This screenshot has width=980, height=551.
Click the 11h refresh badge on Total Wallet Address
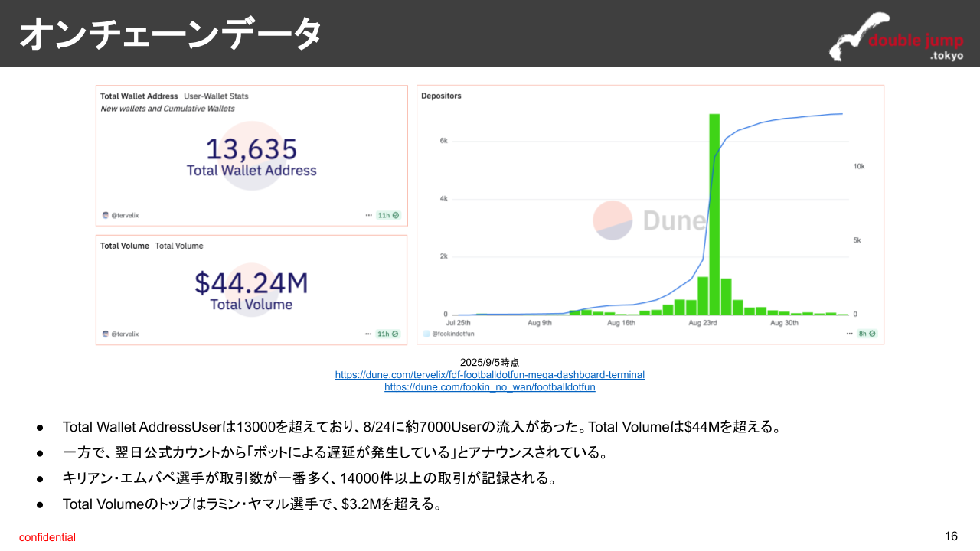tap(388, 216)
